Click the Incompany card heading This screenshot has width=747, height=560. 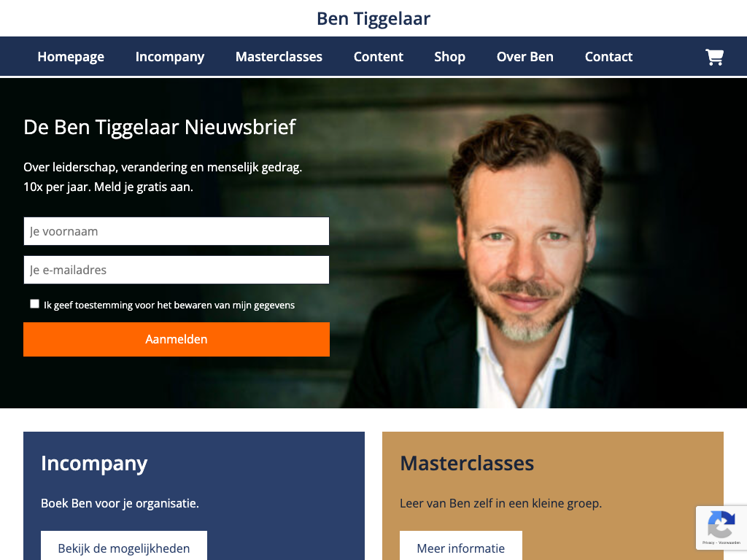pyautogui.click(x=94, y=464)
